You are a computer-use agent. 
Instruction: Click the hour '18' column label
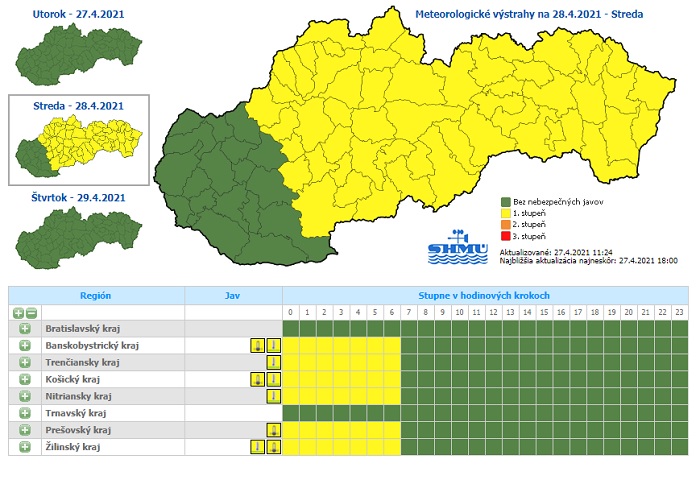pos(595,313)
